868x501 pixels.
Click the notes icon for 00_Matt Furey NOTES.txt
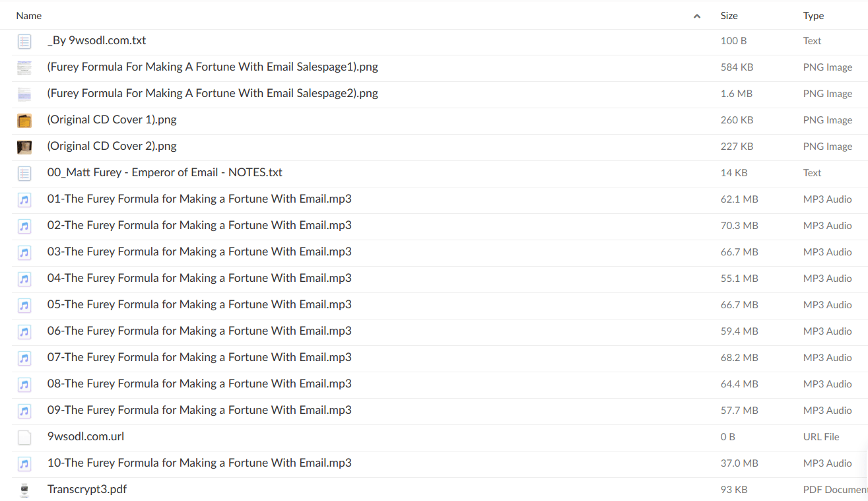[24, 173]
